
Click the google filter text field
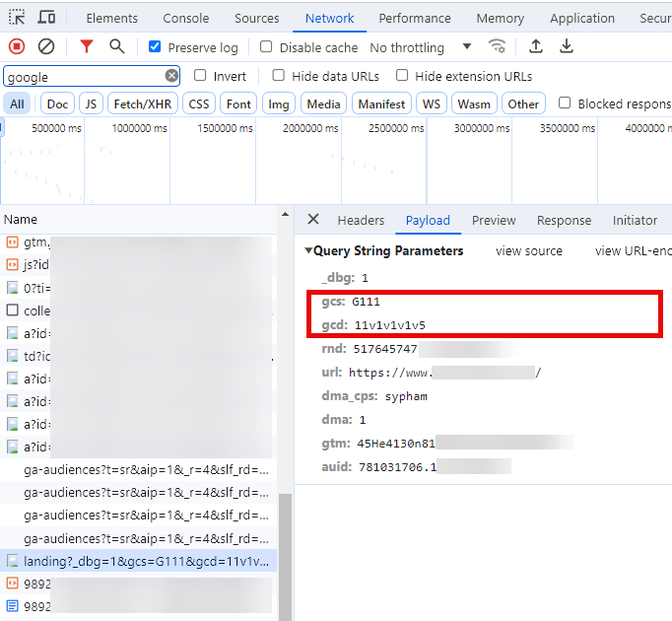click(84, 76)
